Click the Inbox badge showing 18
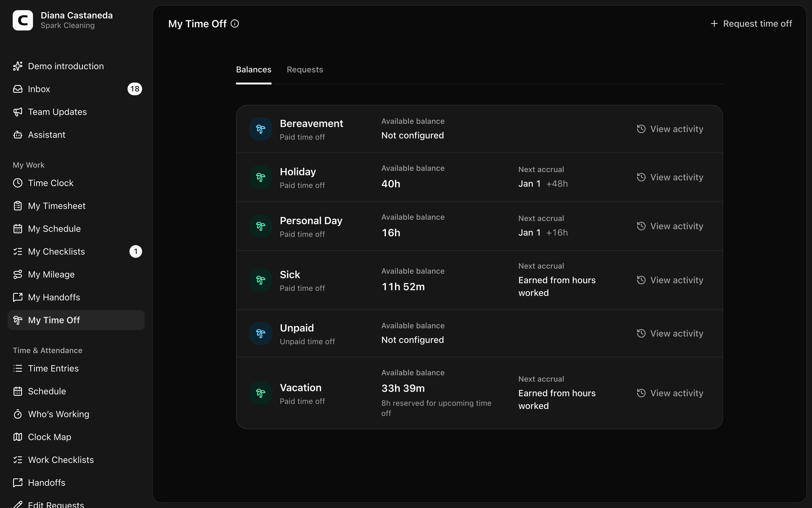Screen dimensions: 812x508 pyautogui.click(x=134, y=89)
